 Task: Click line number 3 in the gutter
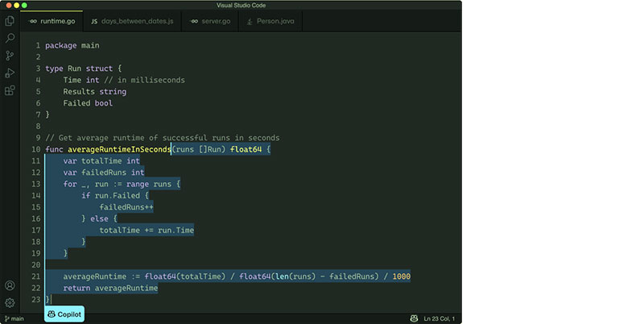pyautogui.click(x=38, y=69)
